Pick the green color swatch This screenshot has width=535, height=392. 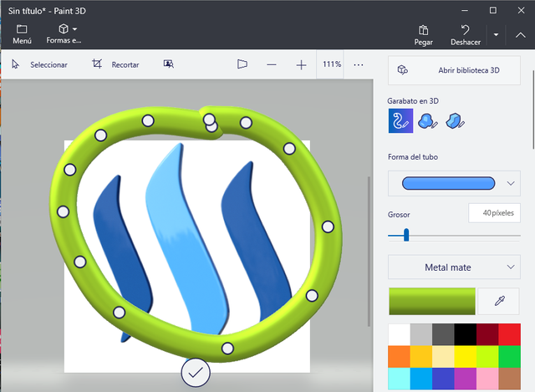click(510, 357)
